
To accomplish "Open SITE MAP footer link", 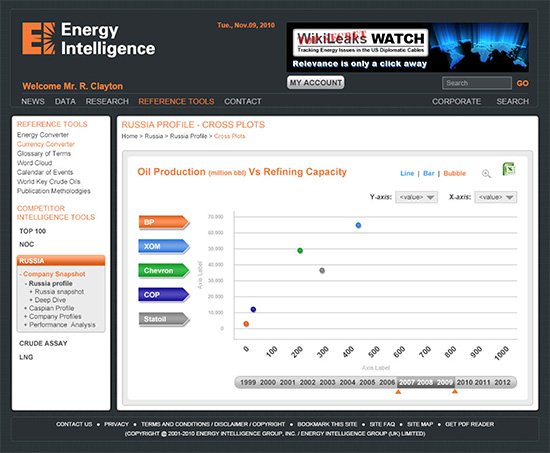I will point(420,424).
